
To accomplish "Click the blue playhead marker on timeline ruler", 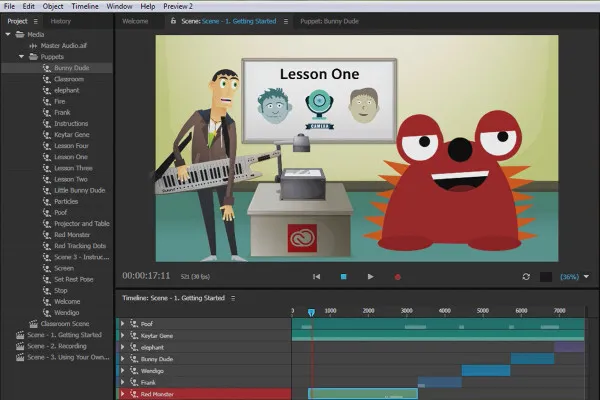I will [x=311, y=312].
